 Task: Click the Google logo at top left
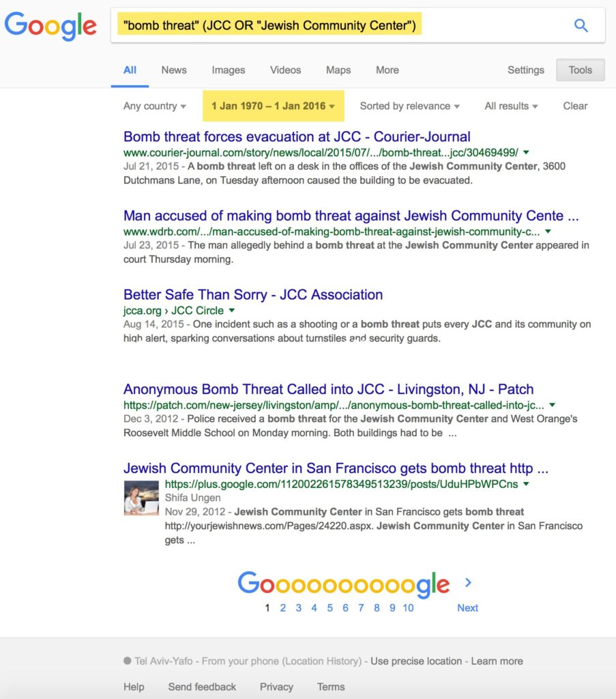pos(50,27)
